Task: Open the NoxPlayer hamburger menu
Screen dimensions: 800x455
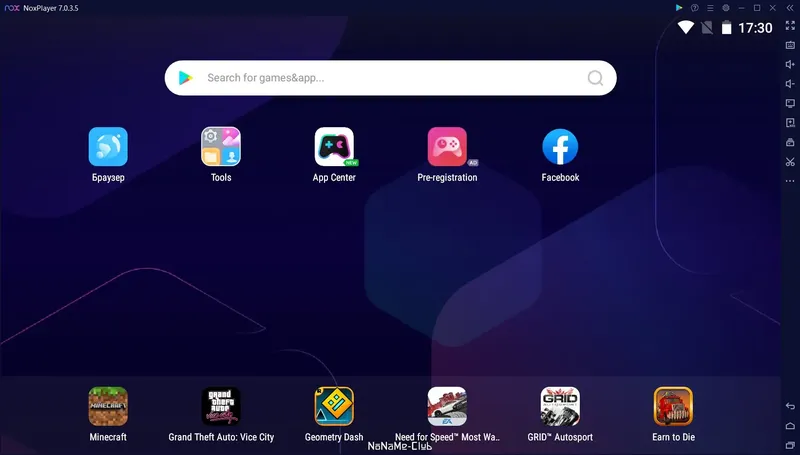Action: [x=710, y=8]
